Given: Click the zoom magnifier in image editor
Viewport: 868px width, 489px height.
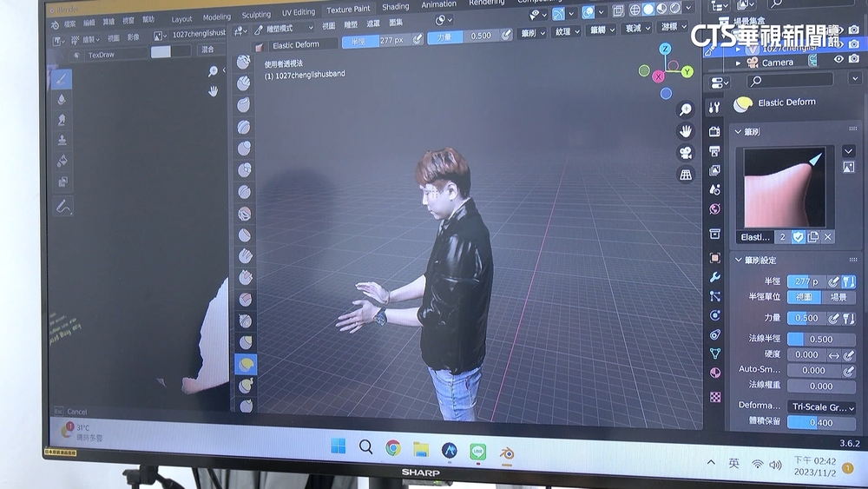Looking at the screenshot, I should click(x=213, y=71).
